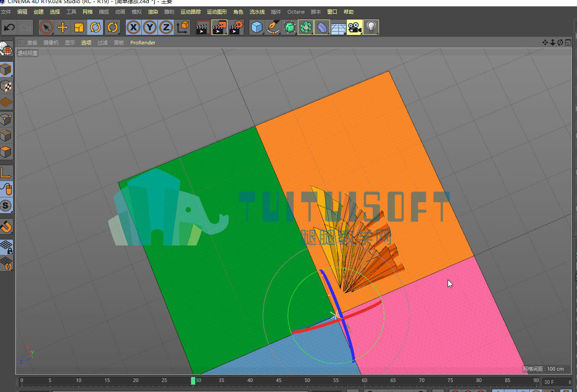Click frame 60 on the timeline ruler
This screenshot has width=577, height=392.
click(x=364, y=380)
